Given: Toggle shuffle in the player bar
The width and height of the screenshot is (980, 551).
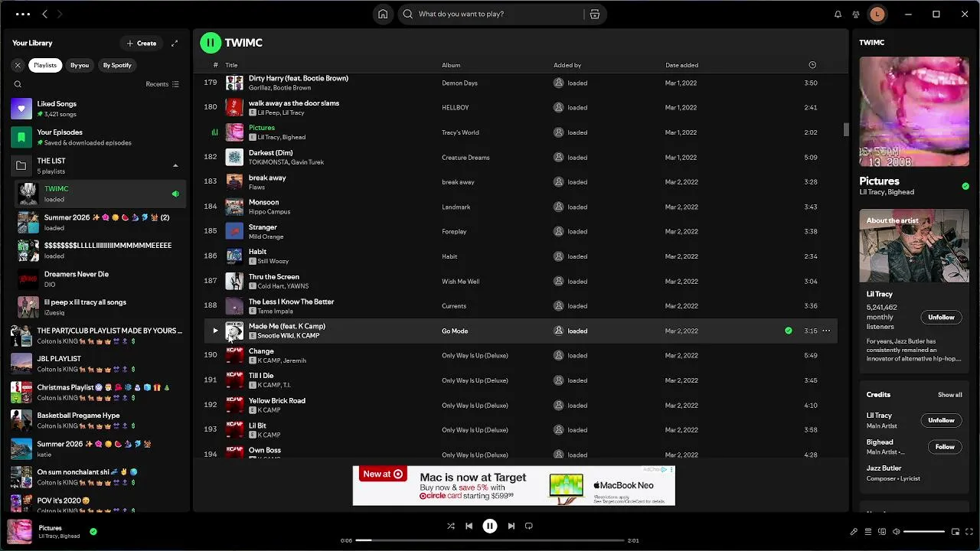Looking at the screenshot, I should [x=450, y=526].
